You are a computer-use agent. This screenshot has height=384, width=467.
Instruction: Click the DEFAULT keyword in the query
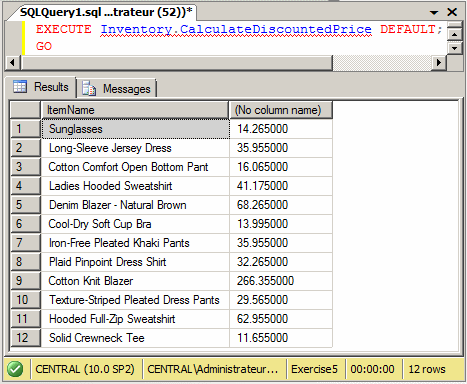pyautogui.click(x=408, y=29)
